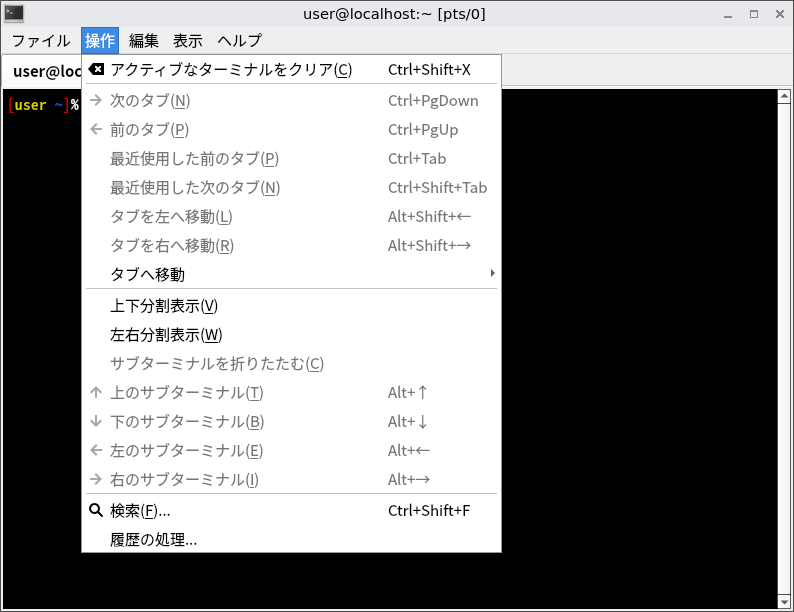Click the magnifier icon beside 検索
794x612 pixels.
[96, 511]
